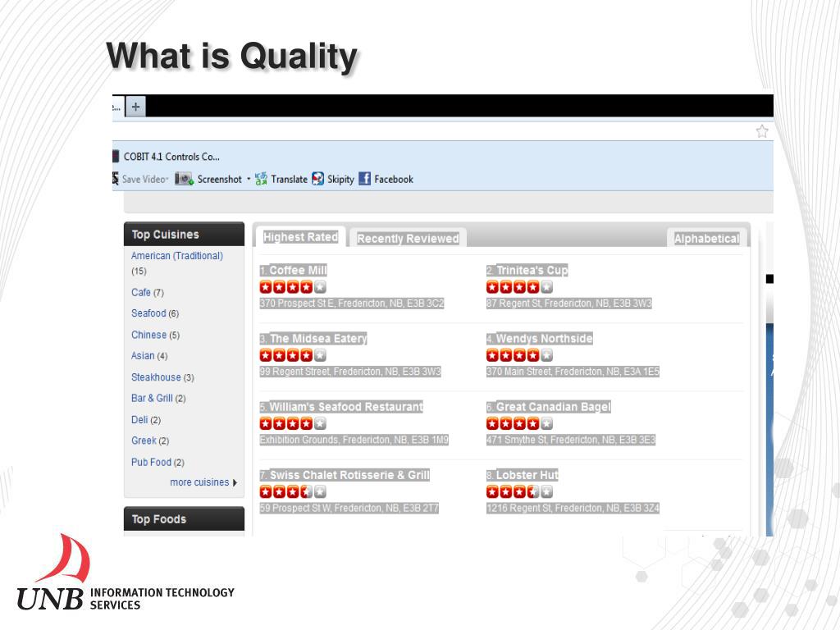Click Swiss Chalet star rating

click(293, 491)
